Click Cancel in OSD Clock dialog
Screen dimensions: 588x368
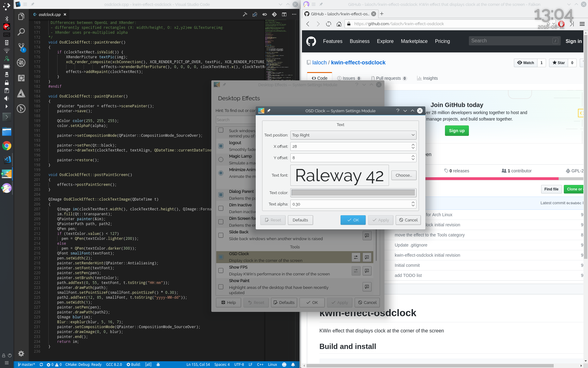(x=408, y=220)
